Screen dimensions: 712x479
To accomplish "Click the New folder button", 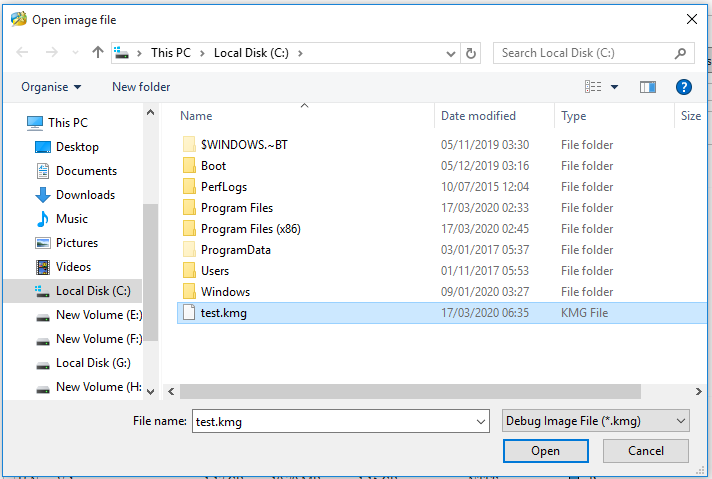I will point(141,87).
